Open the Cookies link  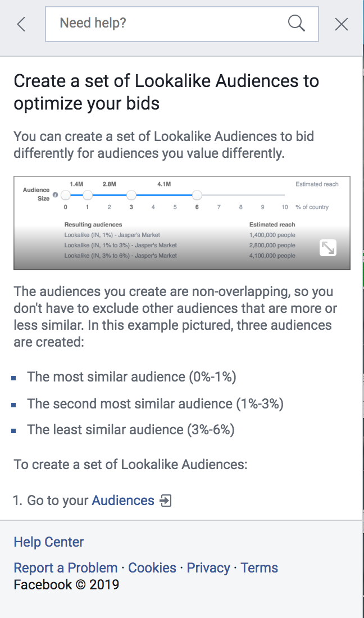click(152, 567)
